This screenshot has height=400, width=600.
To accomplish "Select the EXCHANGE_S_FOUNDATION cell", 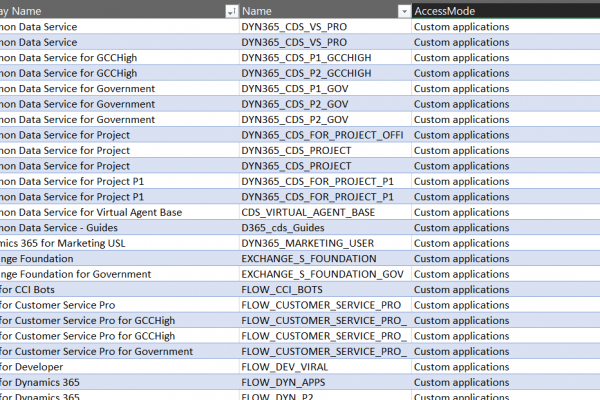I will click(325, 259).
